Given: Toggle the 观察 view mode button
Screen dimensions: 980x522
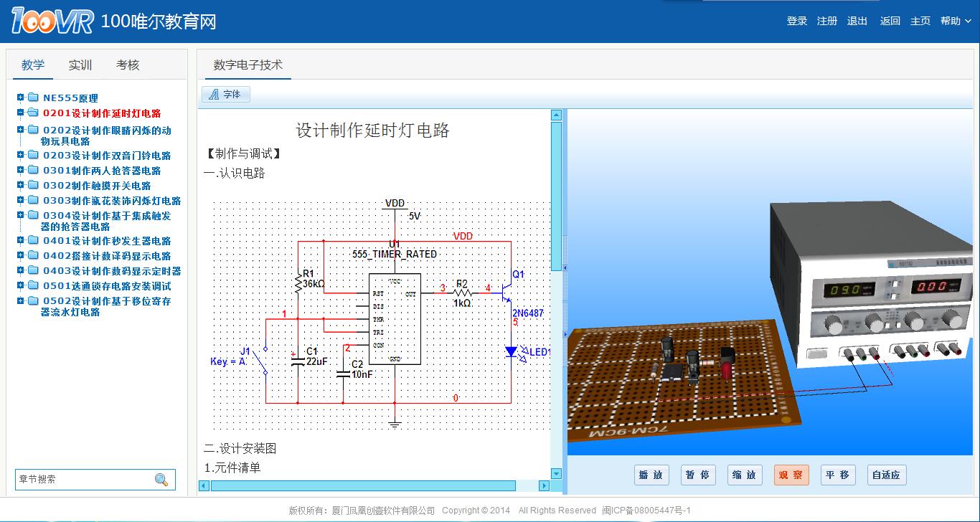Looking at the screenshot, I should pyautogui.click(x=791, y=475).
